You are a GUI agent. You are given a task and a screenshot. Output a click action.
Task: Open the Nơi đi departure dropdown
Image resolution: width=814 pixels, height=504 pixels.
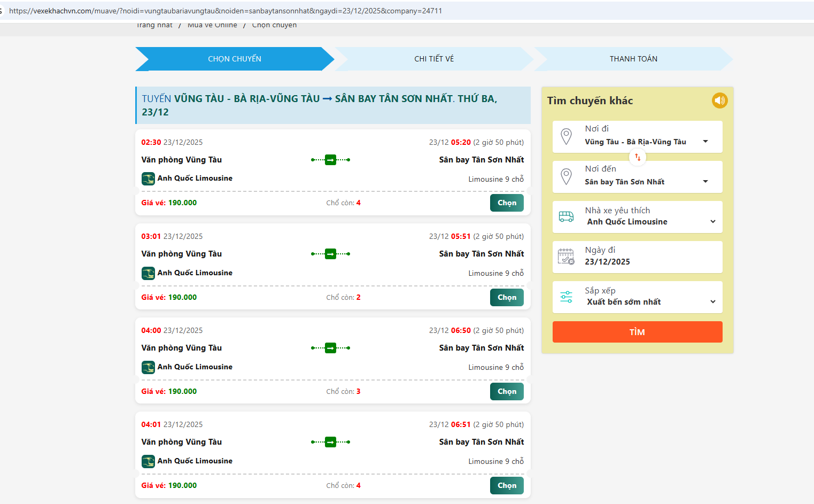[705, 142]
